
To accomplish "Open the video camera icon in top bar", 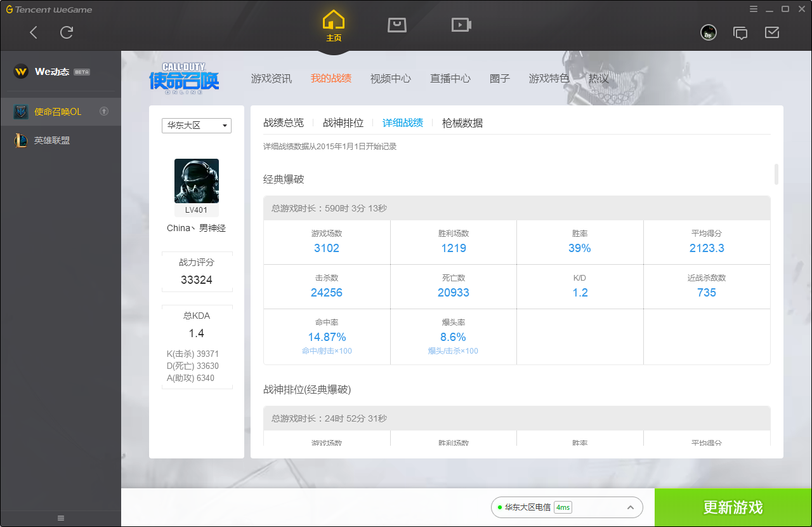I will coord(461,25).
